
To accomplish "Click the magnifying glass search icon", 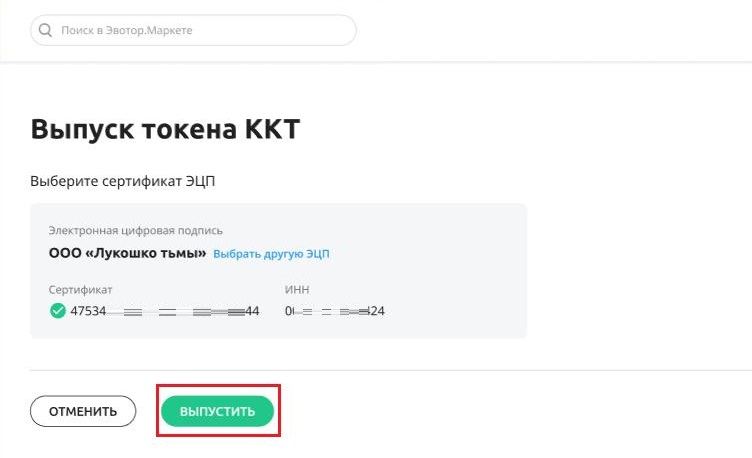I will click(45, 30).
